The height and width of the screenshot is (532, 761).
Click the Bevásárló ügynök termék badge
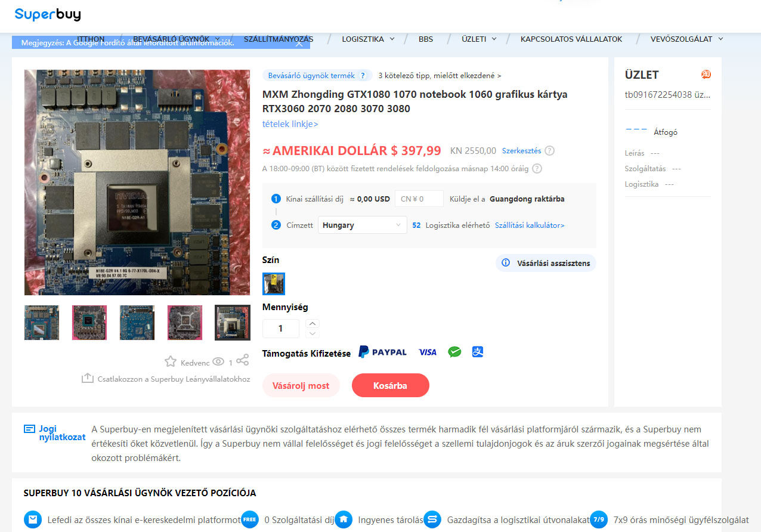coord(317,76)
